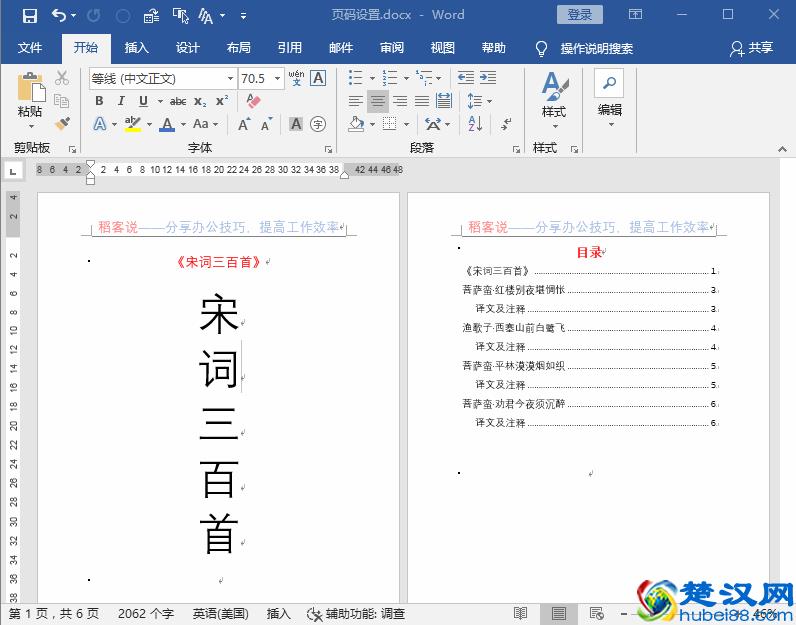
Task: Toggle superscript formatting
Action: pos(222,101)
